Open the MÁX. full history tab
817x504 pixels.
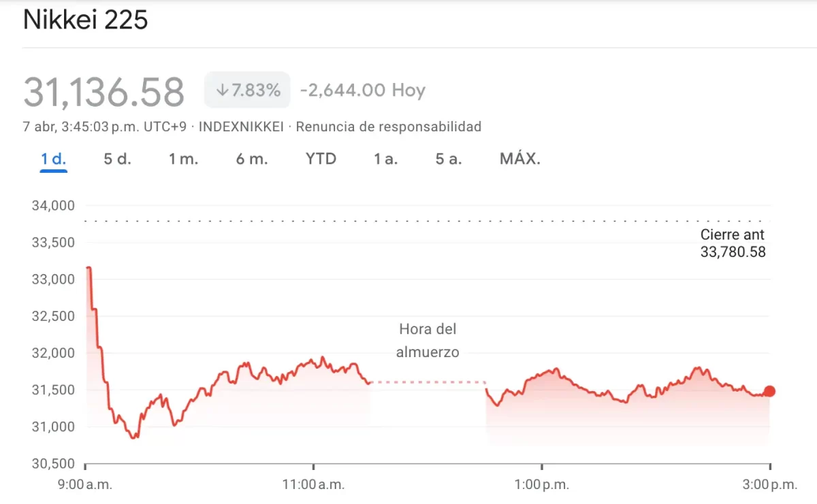520,159
